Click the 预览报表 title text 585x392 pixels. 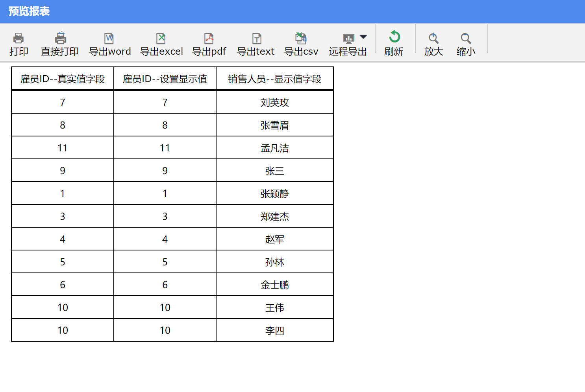29,11
